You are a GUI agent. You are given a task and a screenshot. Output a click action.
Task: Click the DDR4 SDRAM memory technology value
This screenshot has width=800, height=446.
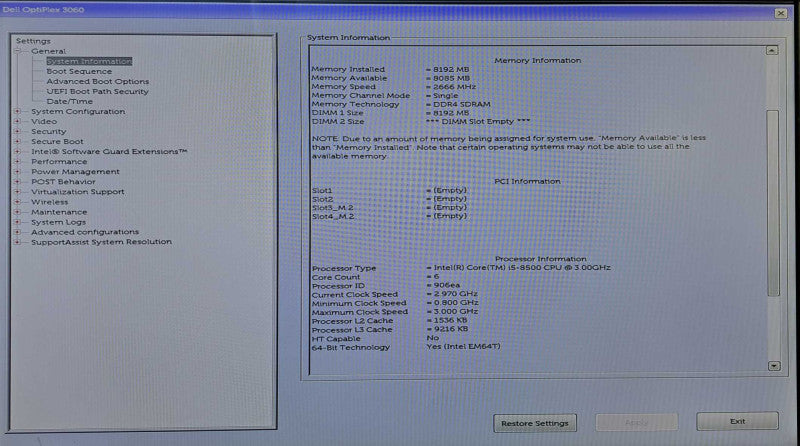click(462, 104)
